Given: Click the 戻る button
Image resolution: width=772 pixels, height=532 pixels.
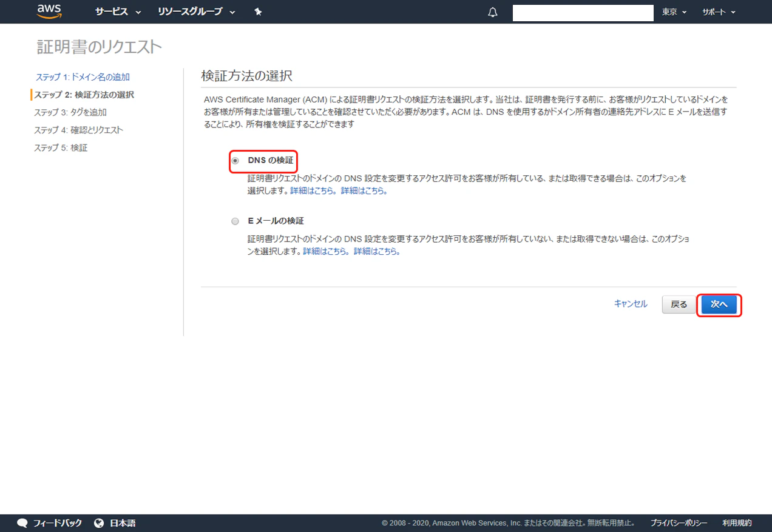Looking at the screenshot, I should tap(679, 305).
